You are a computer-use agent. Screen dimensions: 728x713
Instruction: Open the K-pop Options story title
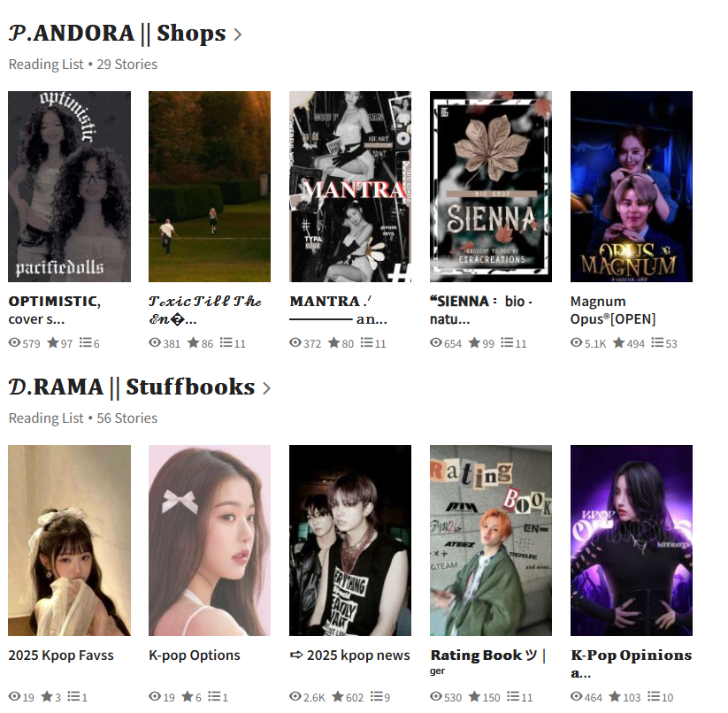tap(194, 655)
